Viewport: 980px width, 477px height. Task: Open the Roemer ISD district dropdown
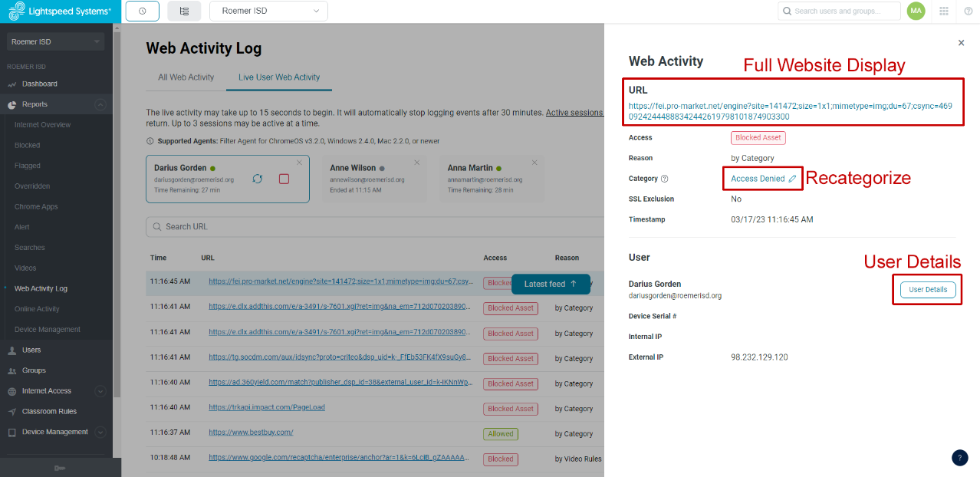coord(268,11)
